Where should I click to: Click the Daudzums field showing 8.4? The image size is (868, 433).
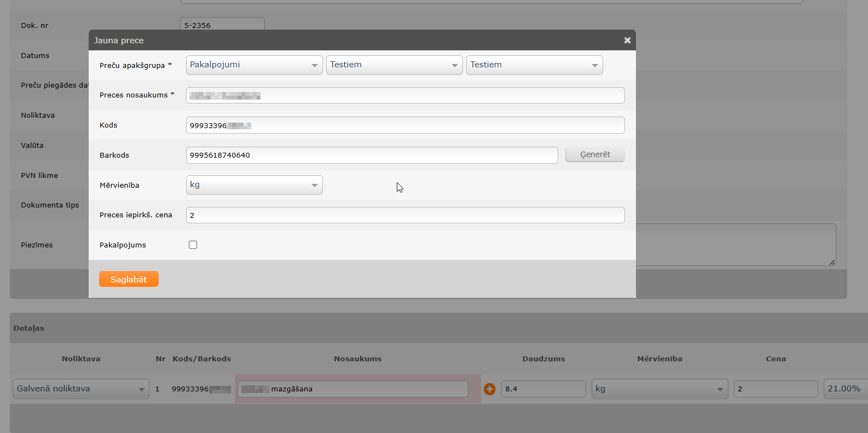(543, 389)
